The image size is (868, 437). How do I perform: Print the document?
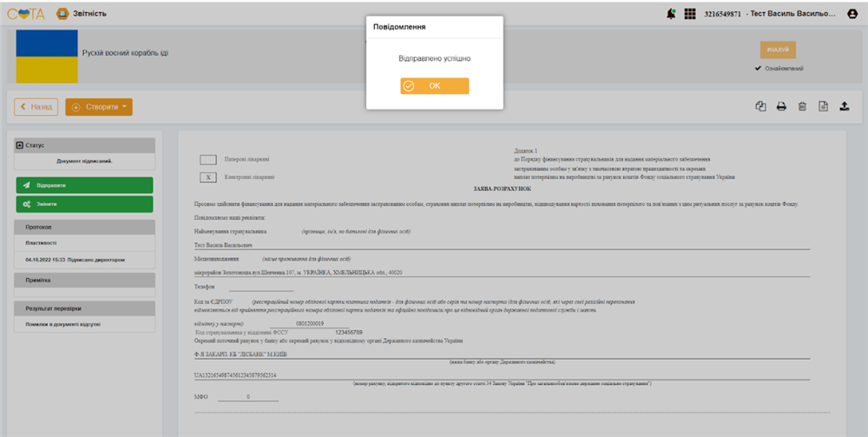pyautogui.click(x=781, y=106)
